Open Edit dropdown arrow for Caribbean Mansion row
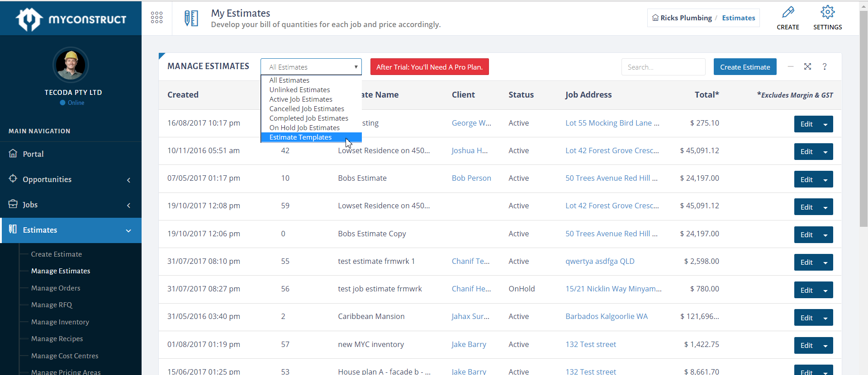Viewport: 868px width, 375px height. coord(826,318)
